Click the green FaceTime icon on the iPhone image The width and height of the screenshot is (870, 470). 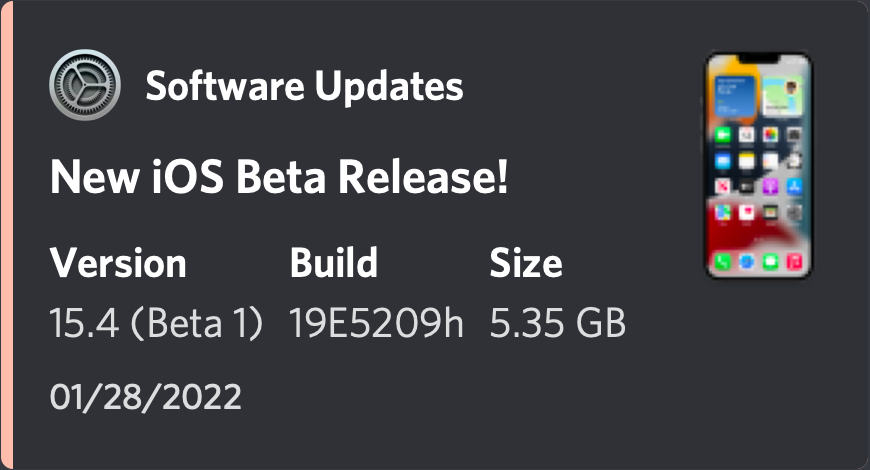(x=722, y=136)
